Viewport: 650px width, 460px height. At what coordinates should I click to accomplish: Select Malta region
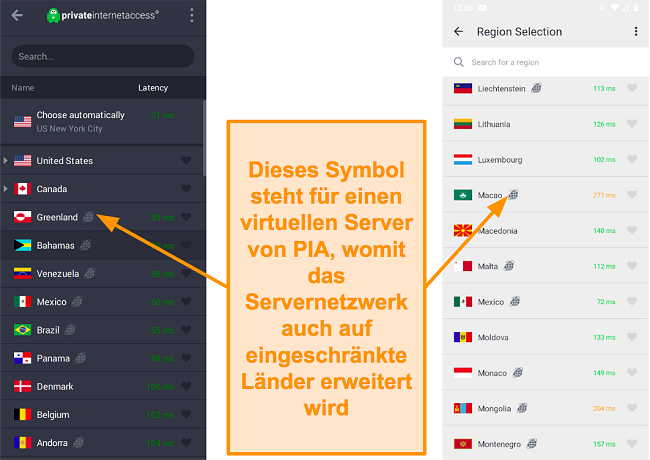tap(546, 266)
